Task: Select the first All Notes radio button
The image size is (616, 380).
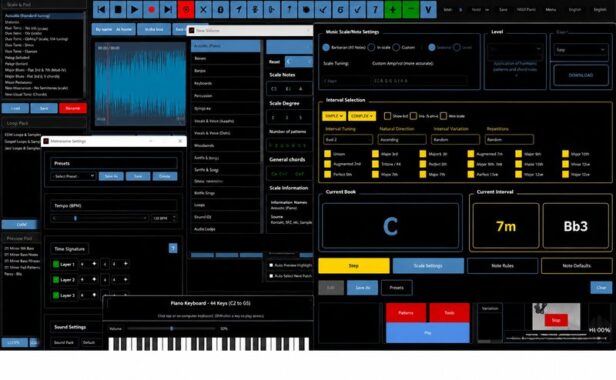Action: (326, 47)
